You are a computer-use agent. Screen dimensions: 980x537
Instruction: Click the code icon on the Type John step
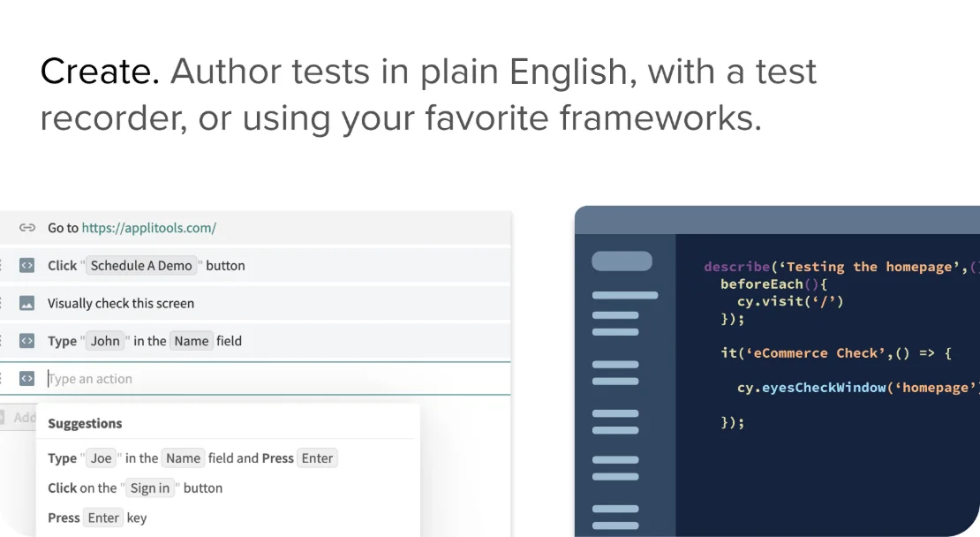[27, 340]
